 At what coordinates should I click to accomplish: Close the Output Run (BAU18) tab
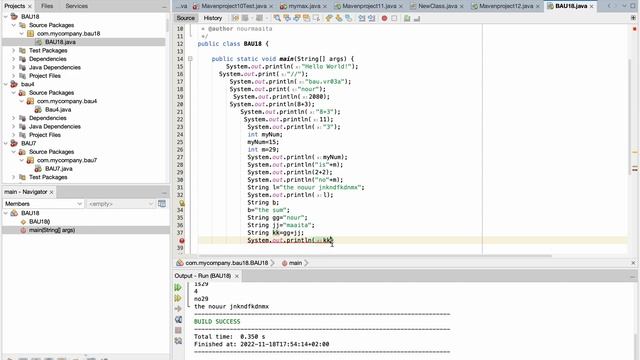pyautogui.click(x=236, y=276)
